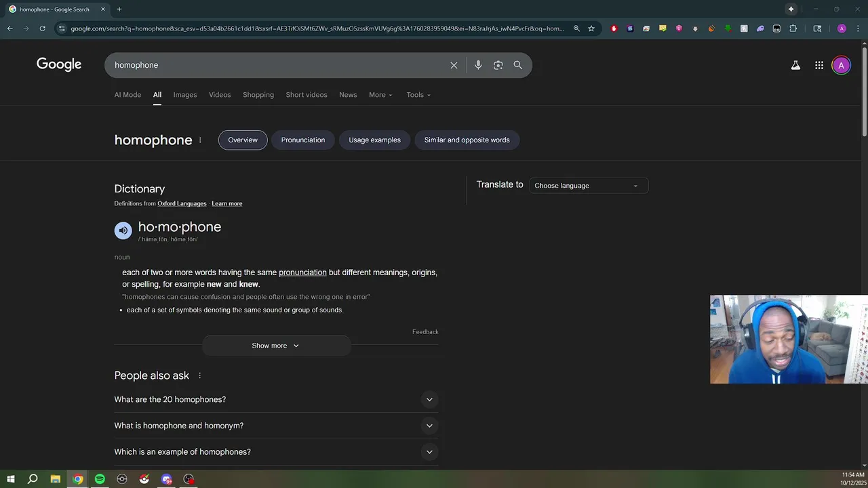Select the Short videos tab

click(x=307, y=95)
